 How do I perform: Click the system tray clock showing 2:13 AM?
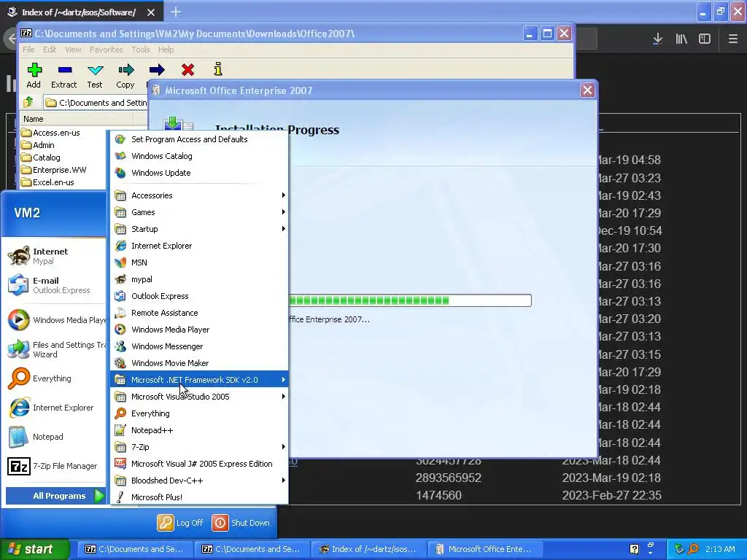[x=720, y=549]
